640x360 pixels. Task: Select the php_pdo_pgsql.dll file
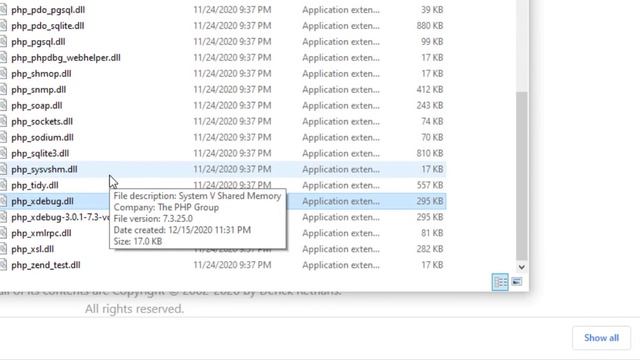48,10
